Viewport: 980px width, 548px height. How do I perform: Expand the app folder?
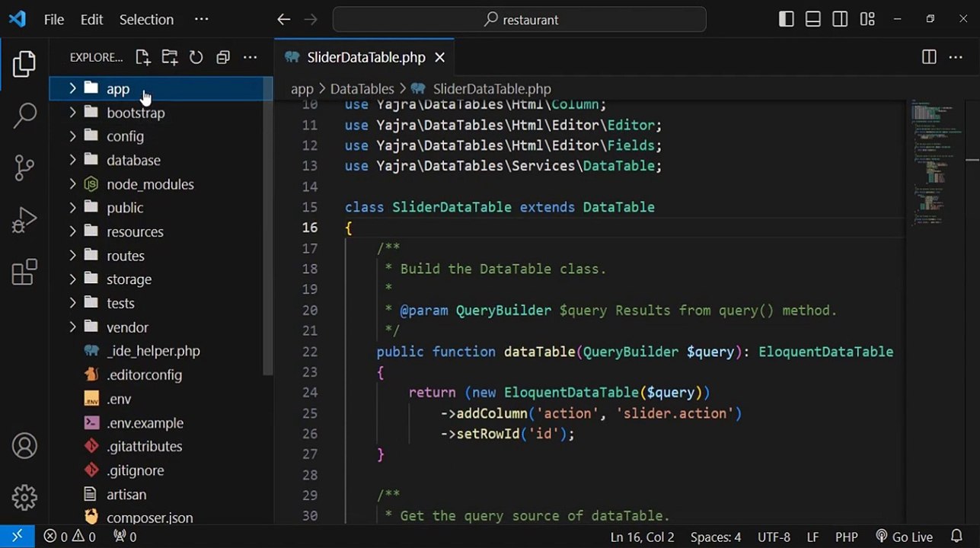click(x=161, y=88)
